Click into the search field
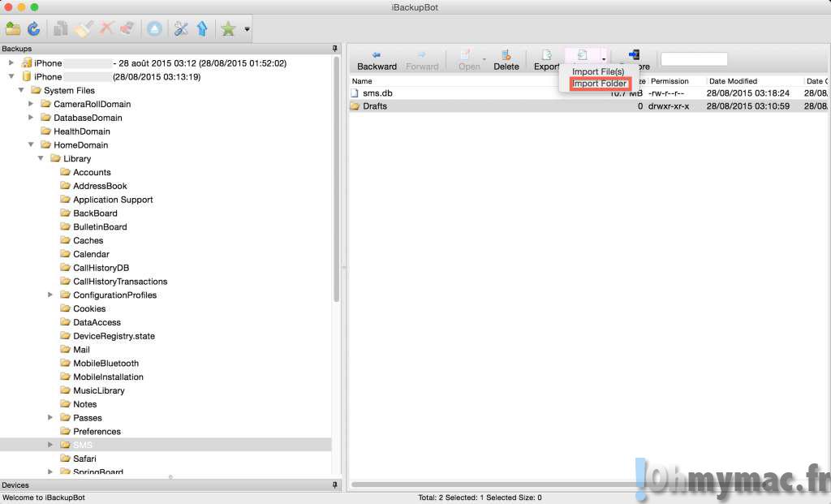831x504 pixels. pyautogui.click(x=694, y=58)
